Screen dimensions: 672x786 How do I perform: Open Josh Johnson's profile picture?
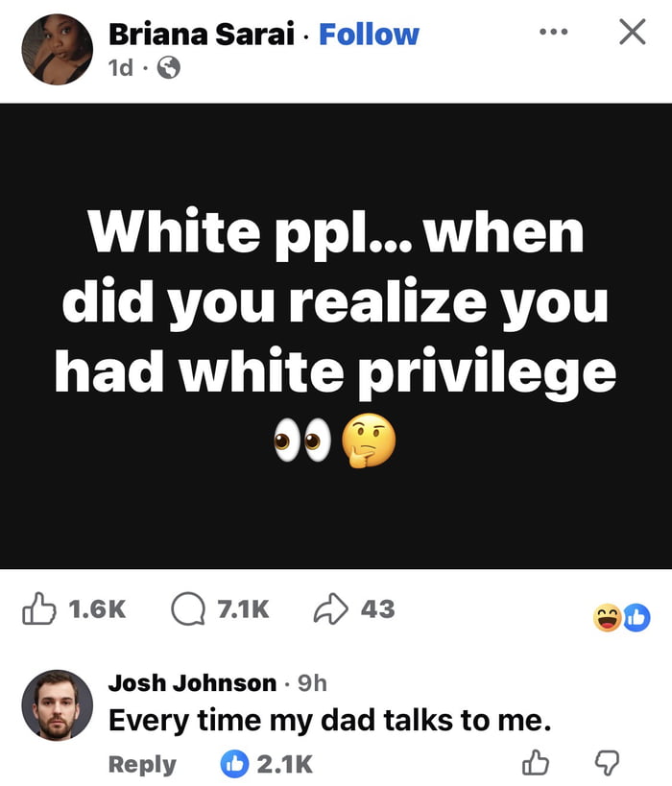57,705
